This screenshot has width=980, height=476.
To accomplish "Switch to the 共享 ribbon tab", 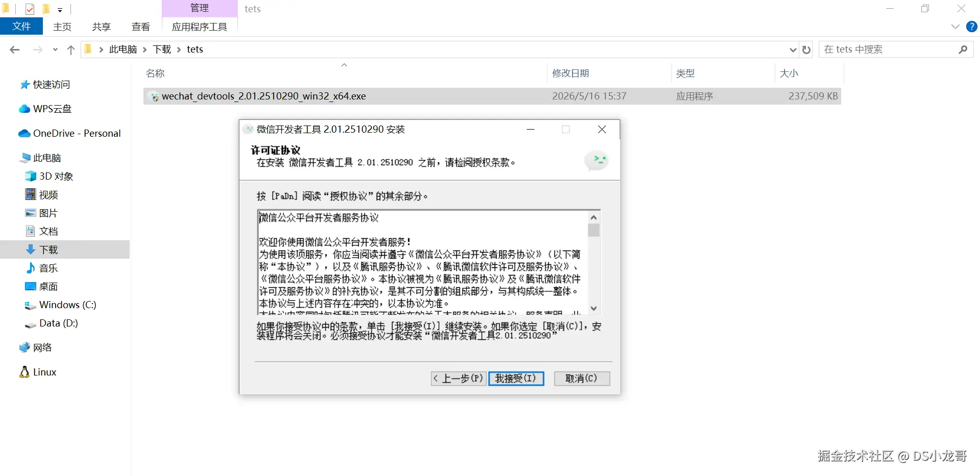I will tap(101, 27).
